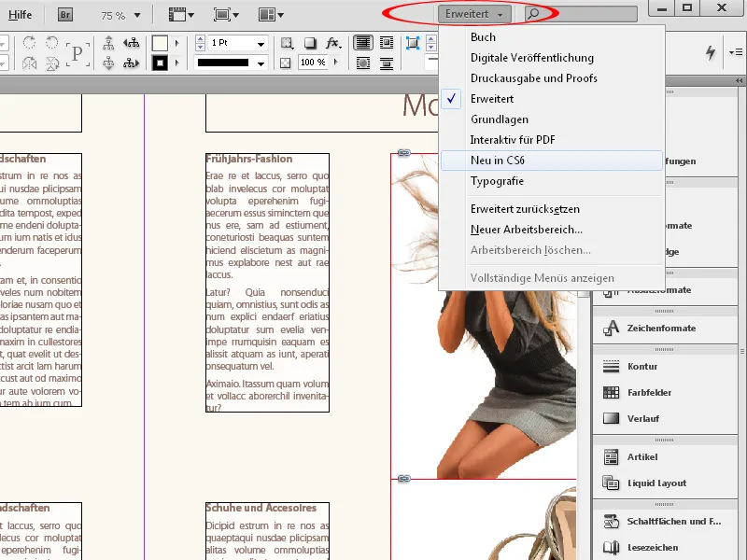
Task: Click the fx effects icon in the toolbar
Action: pyautogui.click(x=333, y=43)
